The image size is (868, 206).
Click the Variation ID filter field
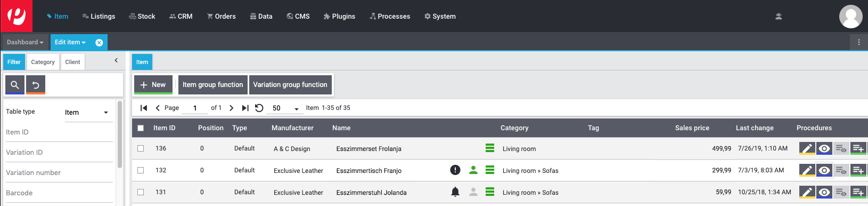click(60, 153)
